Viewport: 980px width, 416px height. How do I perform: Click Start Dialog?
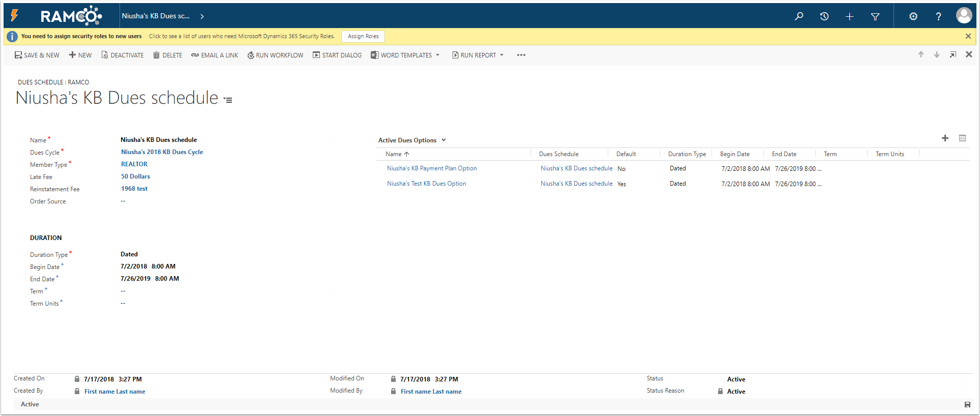coord(337,55)
